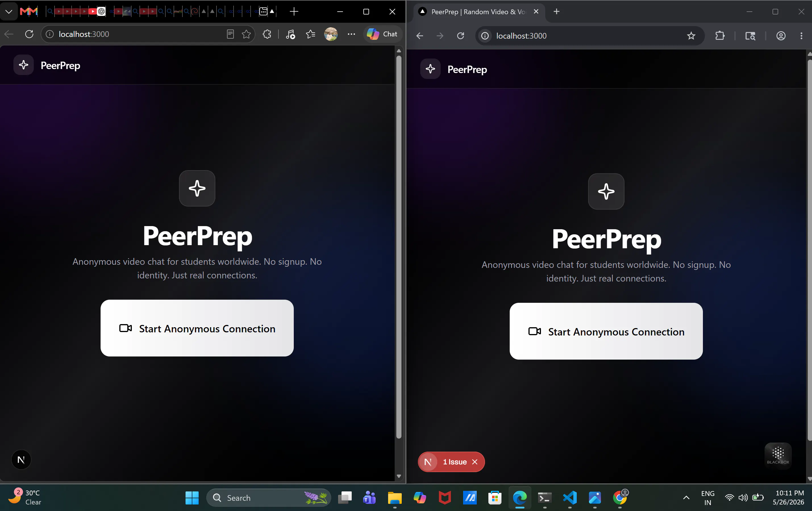Open Copilot Chat in Edge
Viewport: 812px width, 511px height.
tap(382, 34)
